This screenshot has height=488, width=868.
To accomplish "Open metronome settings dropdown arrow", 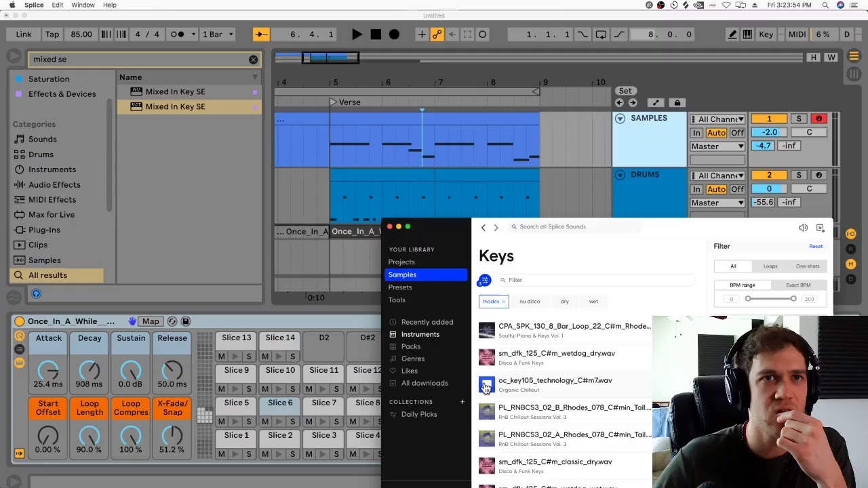I will [193, 35].
